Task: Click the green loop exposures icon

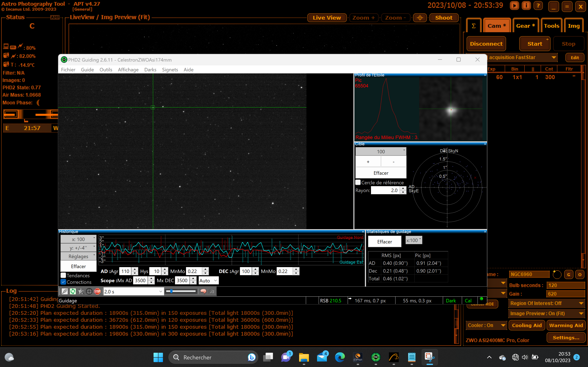Action: point(73,291)
